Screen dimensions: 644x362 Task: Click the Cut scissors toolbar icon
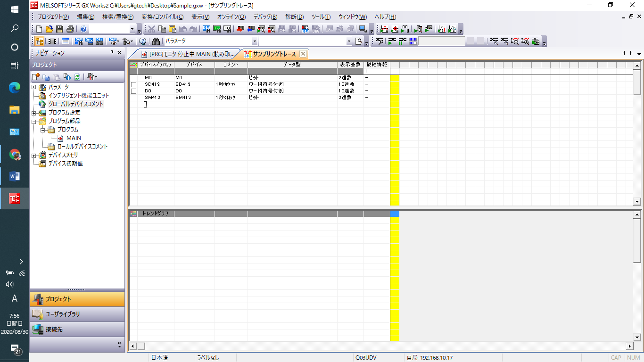[x=151, y=29]
